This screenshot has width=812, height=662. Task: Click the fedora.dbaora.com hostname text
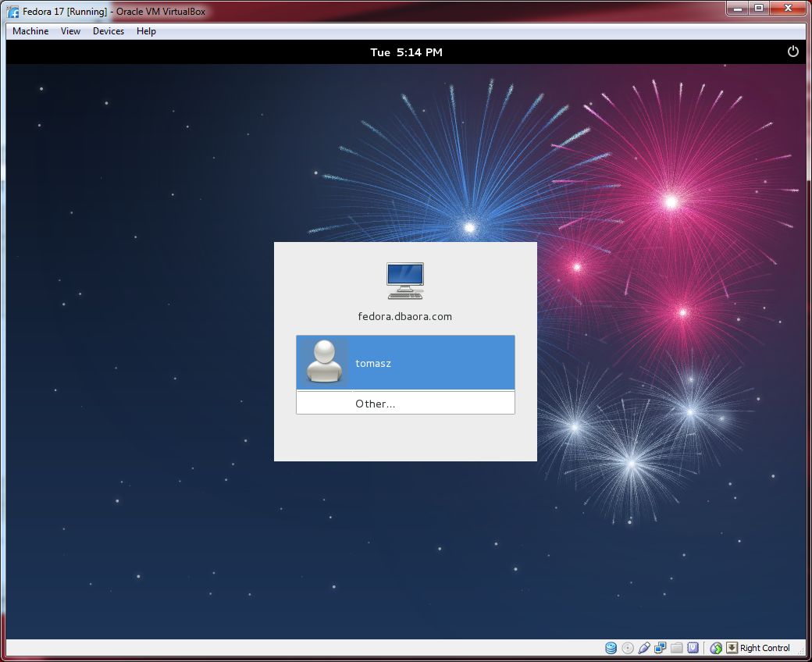(x=405, y=316)
